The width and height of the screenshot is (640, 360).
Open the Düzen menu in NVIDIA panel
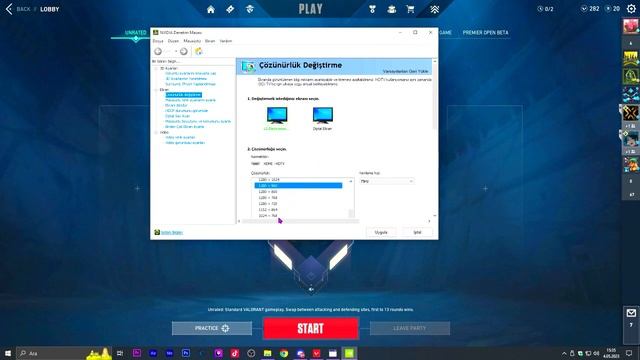173,41
